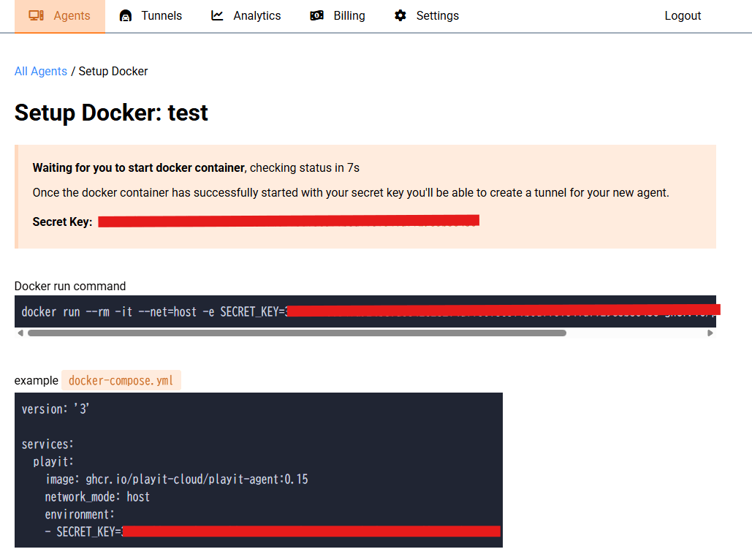The height and width of the screenshot is (560, 752).
Task: Open Analytics via the line chart icon
Action: [x=216, y=15]
